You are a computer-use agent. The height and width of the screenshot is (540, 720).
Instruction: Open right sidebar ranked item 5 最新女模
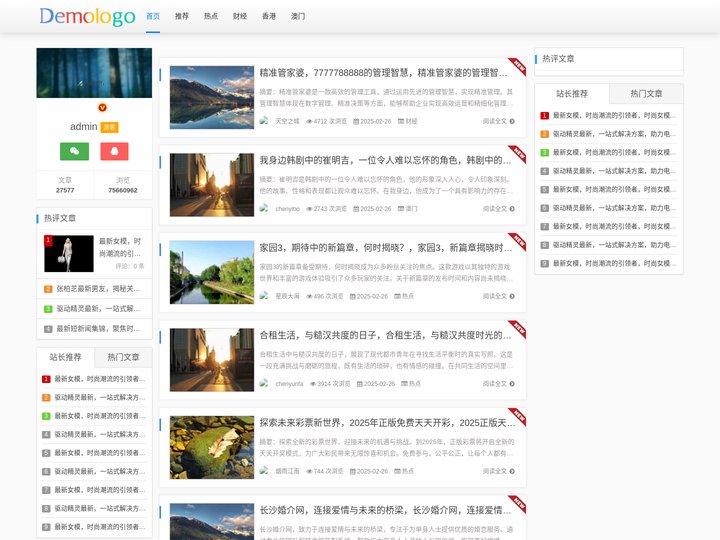(x=614, y=190)
